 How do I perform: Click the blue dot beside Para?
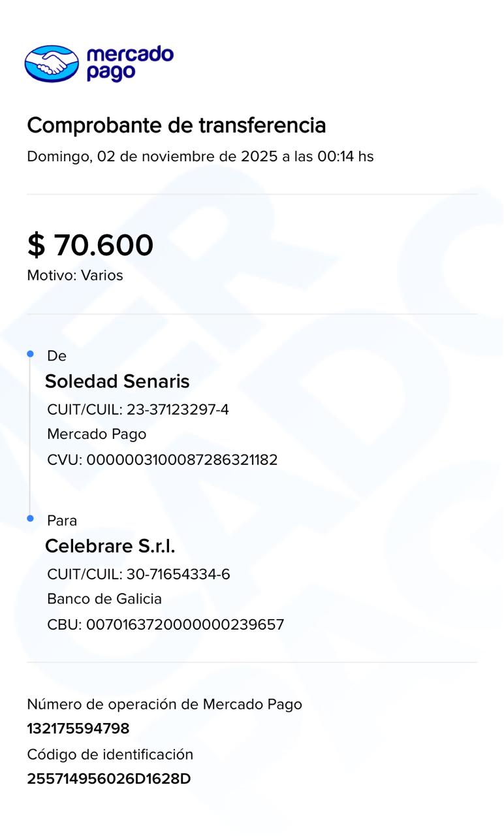pos(30,519)
